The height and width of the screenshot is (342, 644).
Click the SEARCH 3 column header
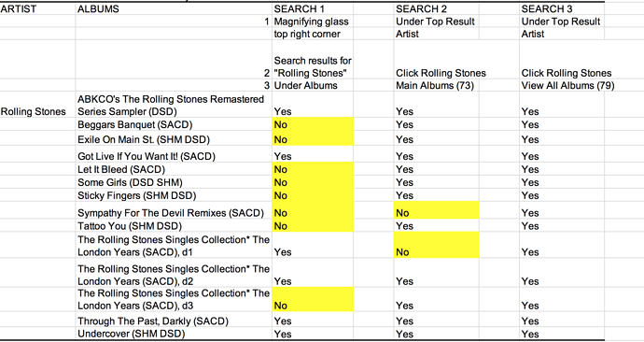pyautogui.click(x=562, y=8)
